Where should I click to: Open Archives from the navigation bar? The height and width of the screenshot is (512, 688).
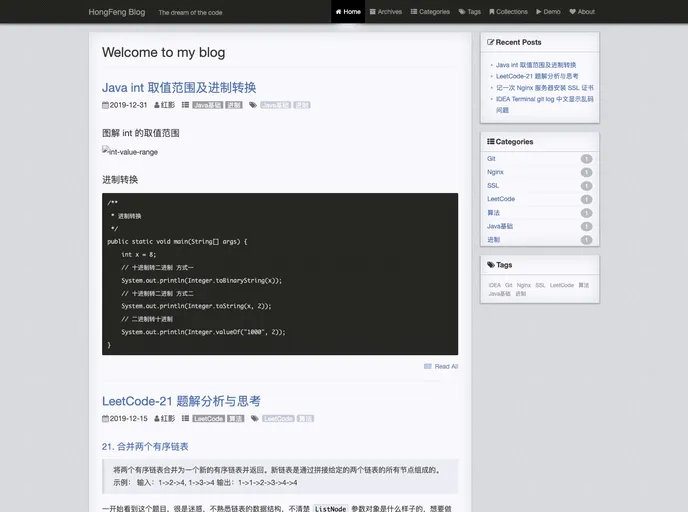pos(385,12)
